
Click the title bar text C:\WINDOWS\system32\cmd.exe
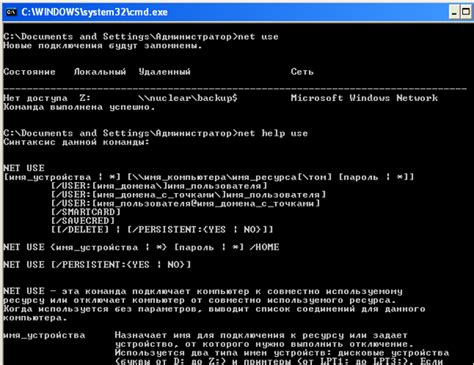tap(95, 12)
